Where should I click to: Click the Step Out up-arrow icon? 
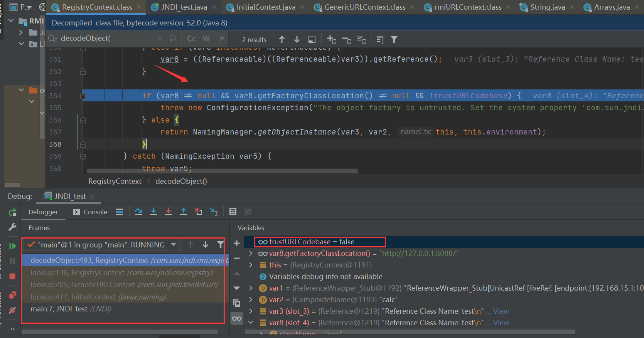coord(184,212)
